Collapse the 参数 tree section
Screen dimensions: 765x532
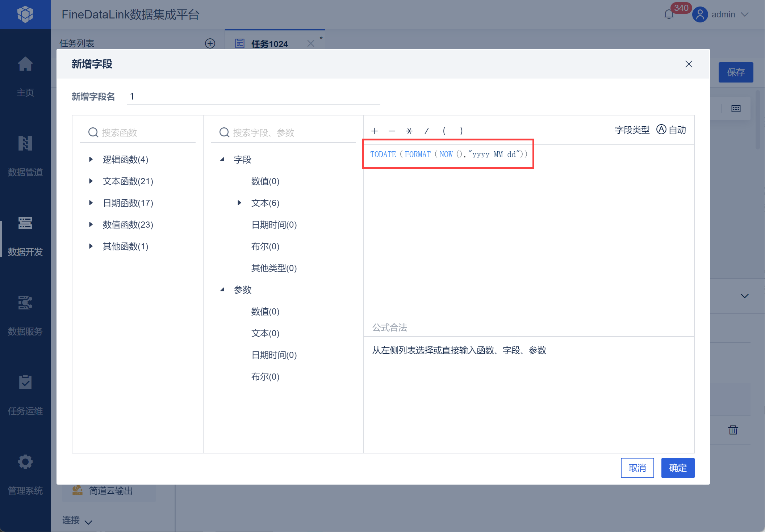(222, 290)
